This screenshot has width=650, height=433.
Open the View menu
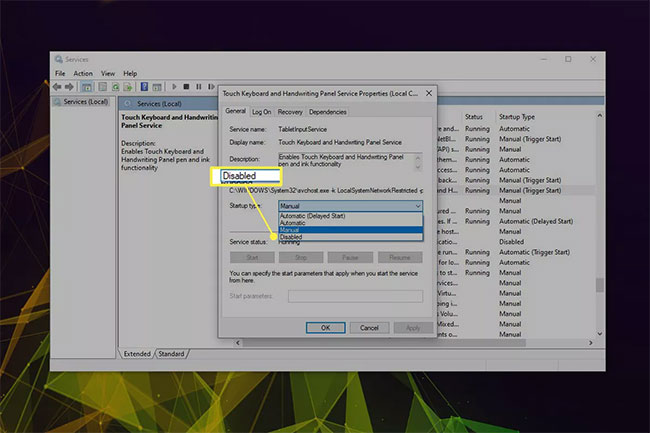tap(108, 73)
